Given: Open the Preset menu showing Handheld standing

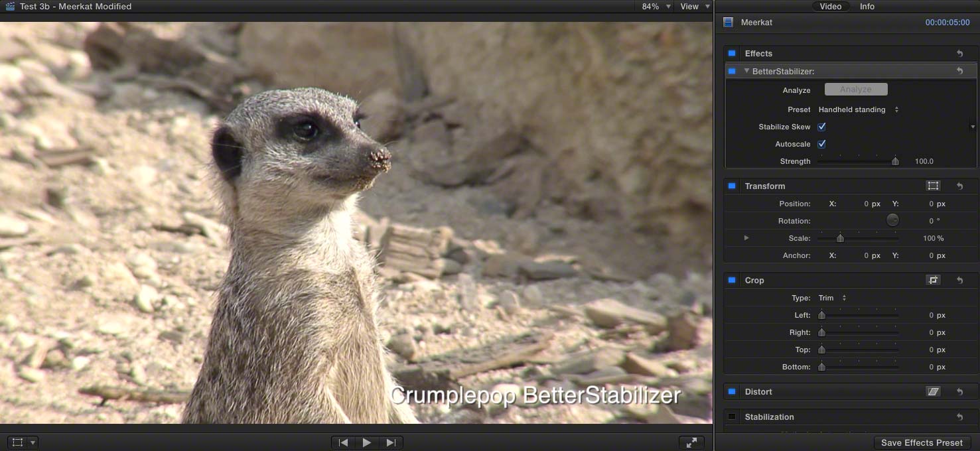Looking at the screenshot, I should point(859,109).
